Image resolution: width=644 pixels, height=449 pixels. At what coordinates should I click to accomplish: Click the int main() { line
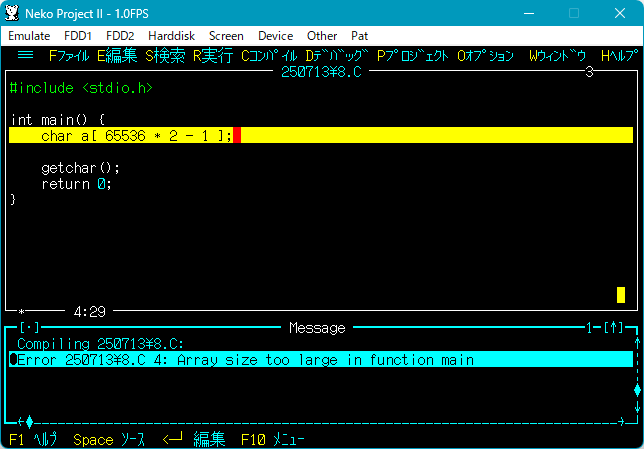[x=58, y=120]
